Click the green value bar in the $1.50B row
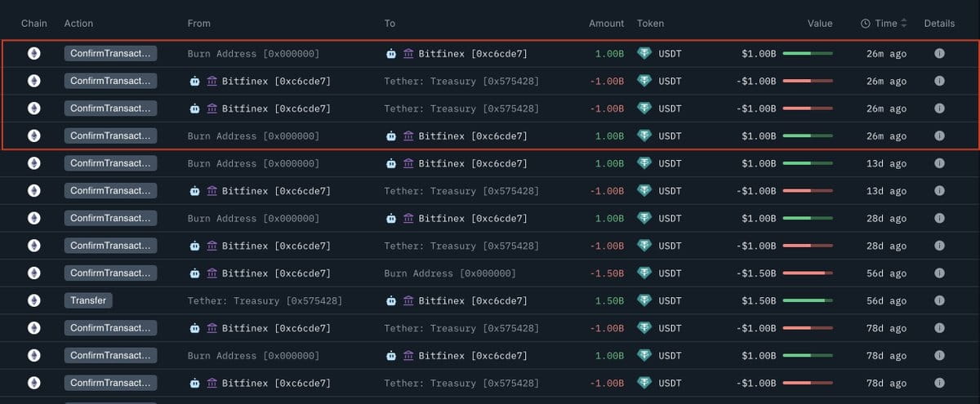 point(808,301)
